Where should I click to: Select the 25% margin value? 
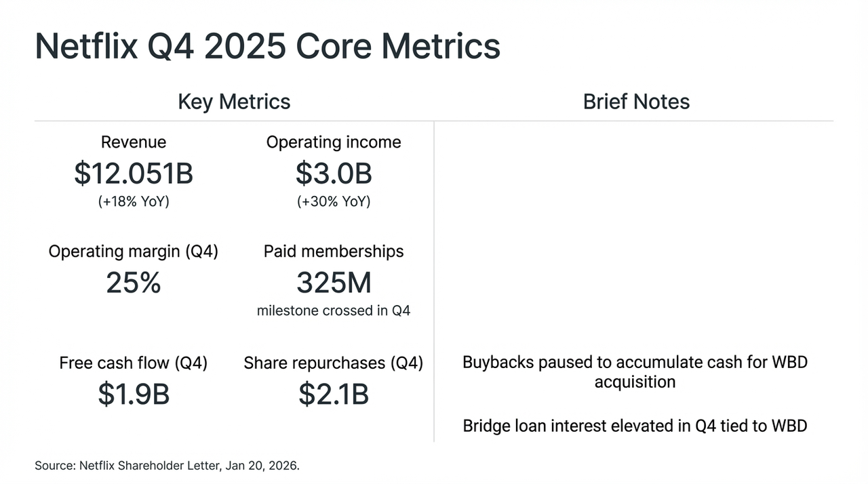pos(134,283)
